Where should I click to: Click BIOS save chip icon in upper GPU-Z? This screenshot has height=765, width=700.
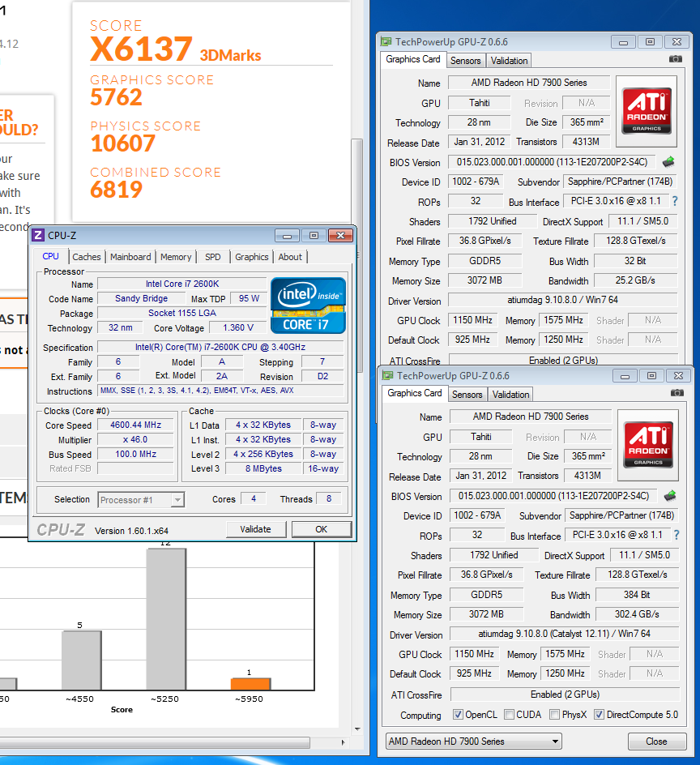(x=668, y=162)
